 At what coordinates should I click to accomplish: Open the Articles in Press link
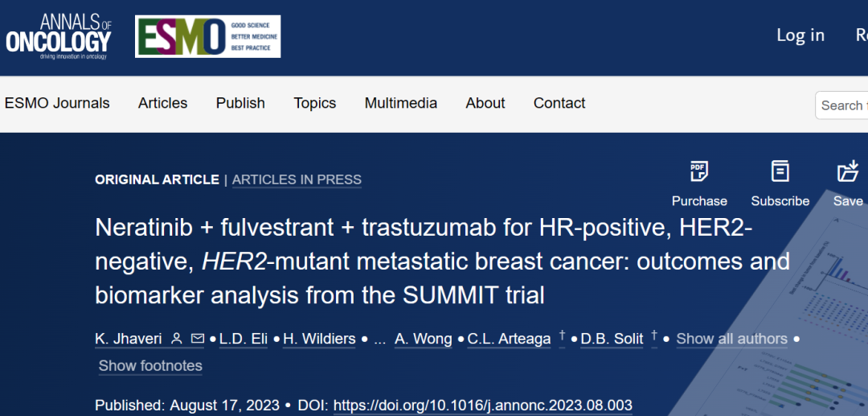(x=297, y=179)
